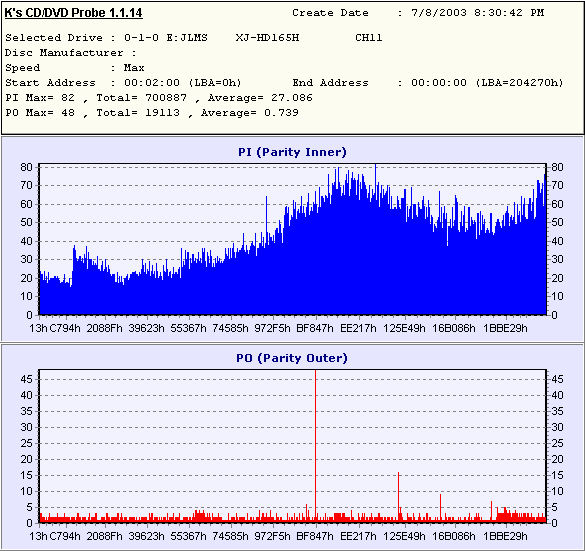Click the 45 label on PO right axis

557,379
